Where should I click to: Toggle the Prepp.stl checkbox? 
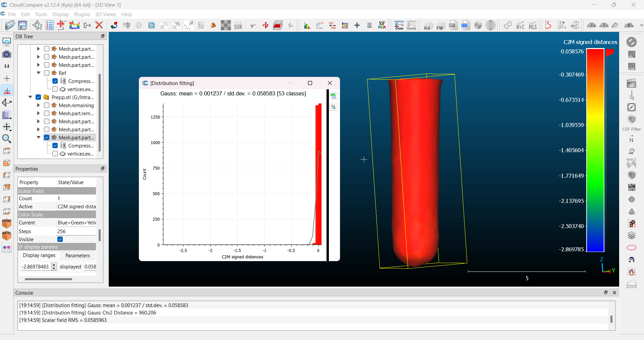(38, 97)
